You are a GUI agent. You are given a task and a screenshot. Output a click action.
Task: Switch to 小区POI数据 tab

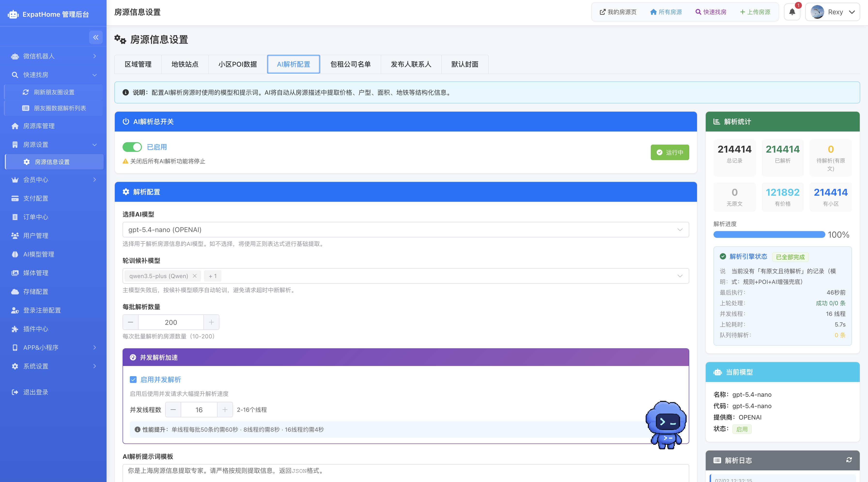(238, 64)
